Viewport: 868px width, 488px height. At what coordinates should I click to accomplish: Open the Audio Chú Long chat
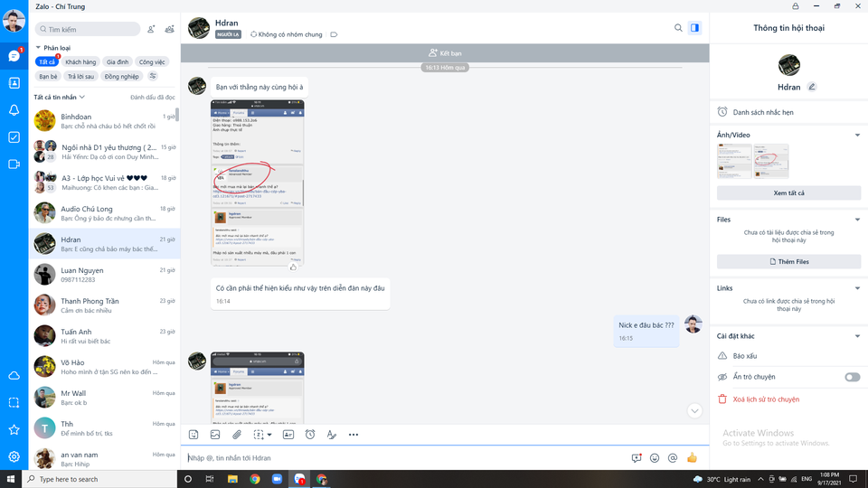[104, 213]
